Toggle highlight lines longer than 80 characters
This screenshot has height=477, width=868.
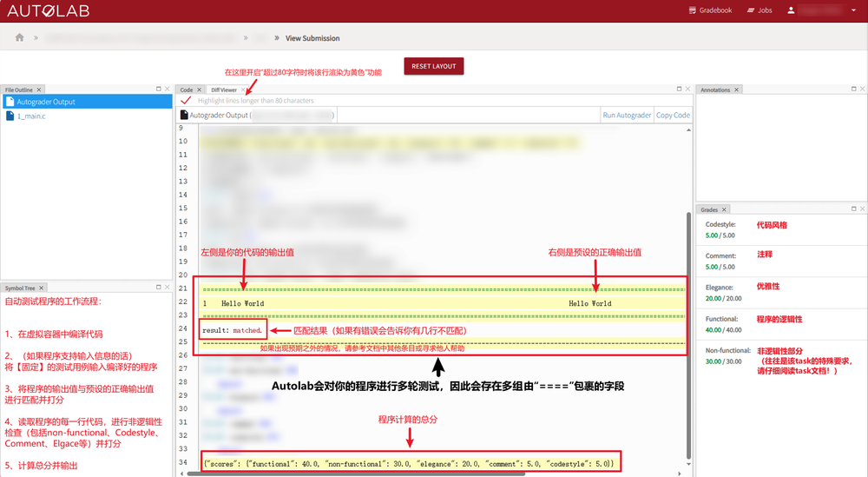pos(186,100)
